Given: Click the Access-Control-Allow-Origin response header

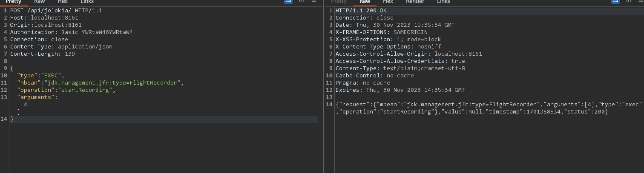Looking at the screenshot, I should tap(408, 54).
